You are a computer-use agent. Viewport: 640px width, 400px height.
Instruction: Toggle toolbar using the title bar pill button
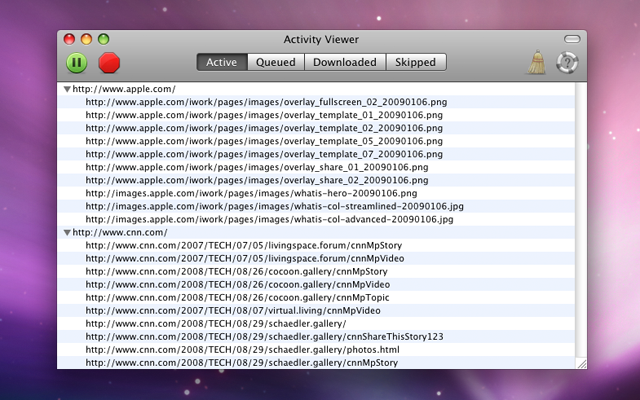click(571, 39)
